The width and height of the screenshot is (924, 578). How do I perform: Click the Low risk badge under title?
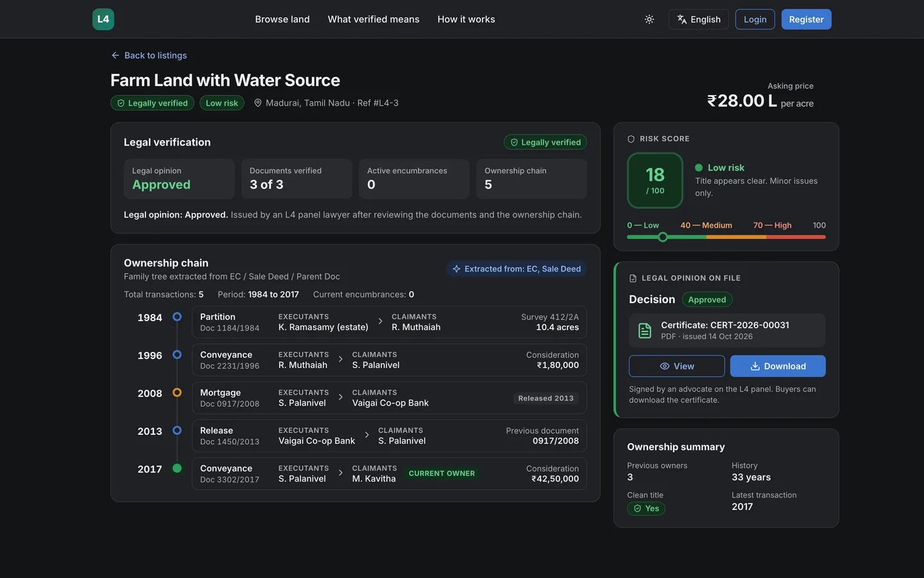point(222,103)
